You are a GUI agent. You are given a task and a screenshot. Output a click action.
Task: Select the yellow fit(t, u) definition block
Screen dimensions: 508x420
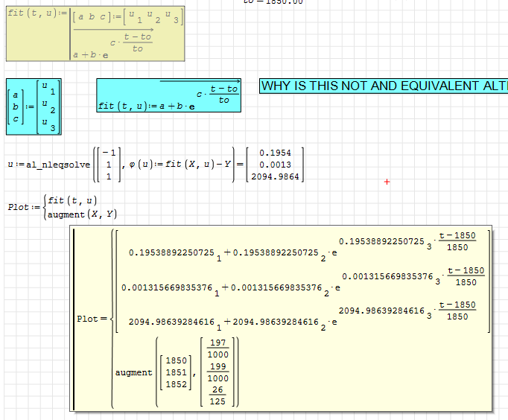click(x=95, y=34)
